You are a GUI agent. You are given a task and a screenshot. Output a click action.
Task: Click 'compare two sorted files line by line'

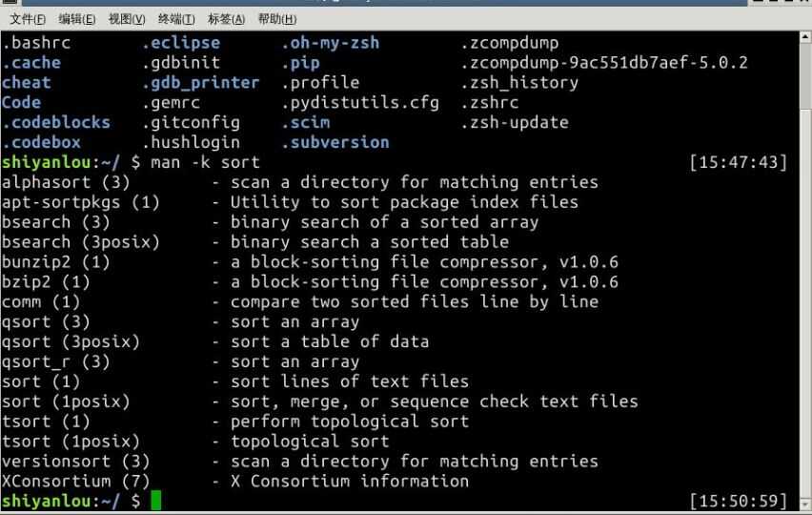coord(415,301)
